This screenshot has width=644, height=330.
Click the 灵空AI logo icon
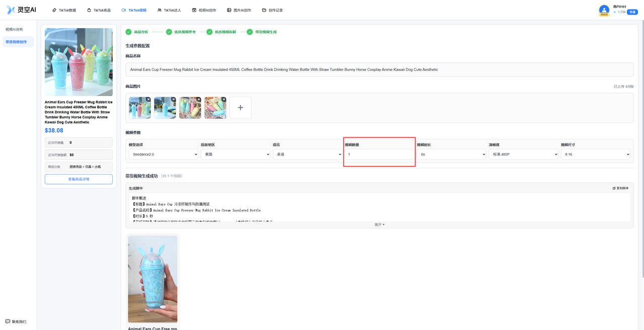point(11,10)
